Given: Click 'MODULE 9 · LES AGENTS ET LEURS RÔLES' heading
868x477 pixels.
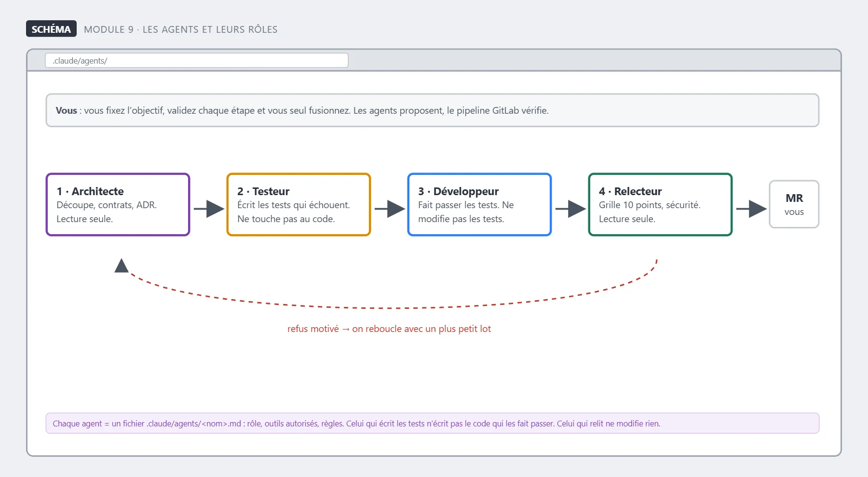Looking at the screenshot, I should coord(181,29).
